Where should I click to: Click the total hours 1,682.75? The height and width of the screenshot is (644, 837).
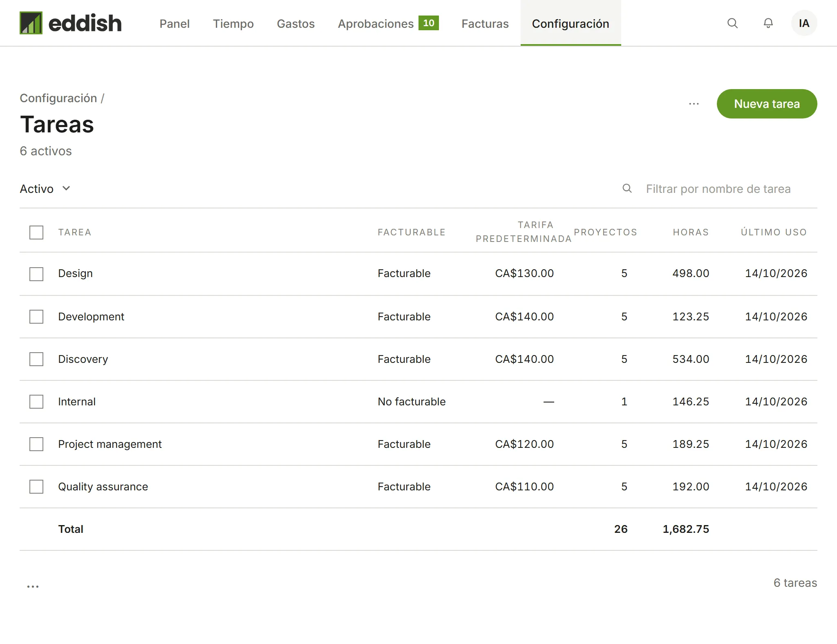coord(686,529)
